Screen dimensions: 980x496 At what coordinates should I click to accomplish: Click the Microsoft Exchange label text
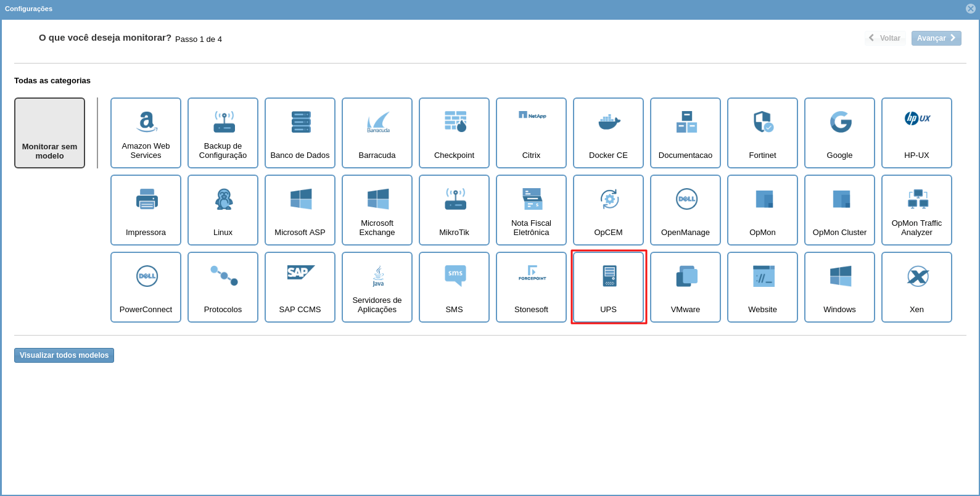click(x=377, y=228)
